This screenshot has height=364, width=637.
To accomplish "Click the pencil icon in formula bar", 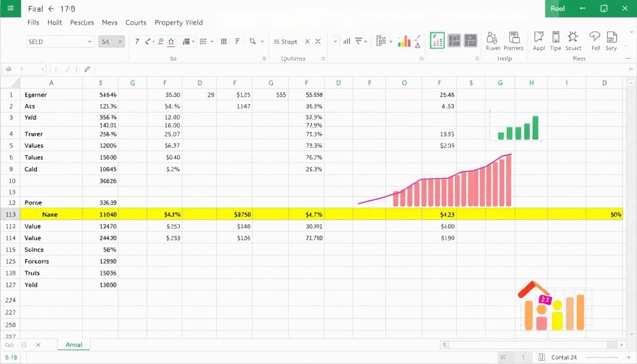I will 87,69.
